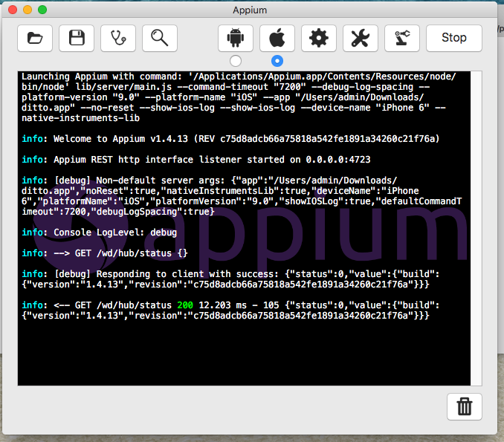
Task: Clear the log with the trash icon
Action: pos(465,406)
